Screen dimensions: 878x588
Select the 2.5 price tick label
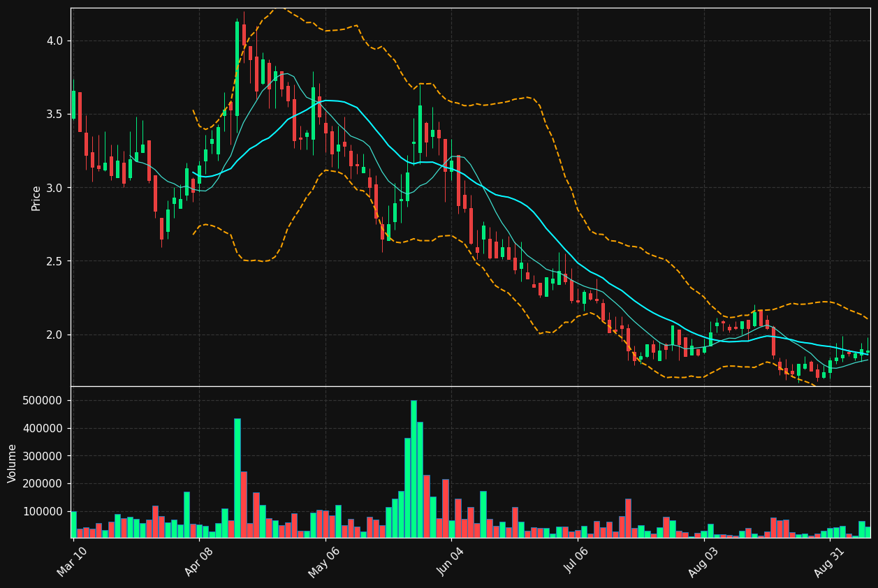(x=54, y=261)
